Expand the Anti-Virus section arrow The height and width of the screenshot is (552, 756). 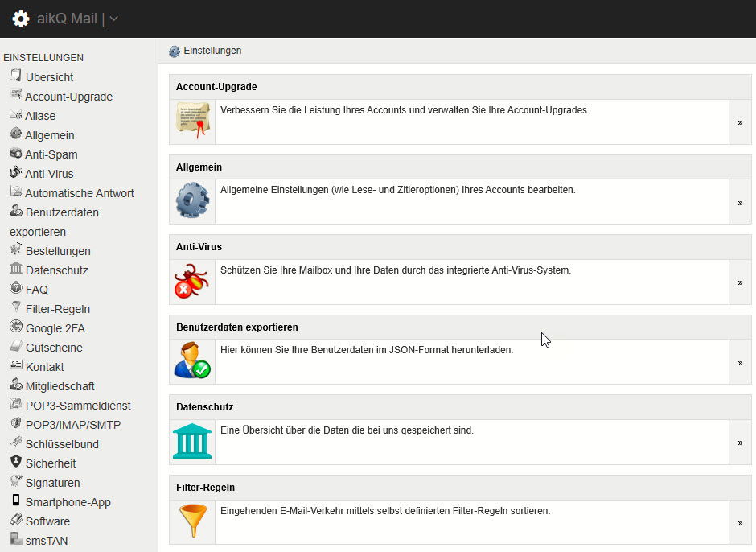click(740, 282)
